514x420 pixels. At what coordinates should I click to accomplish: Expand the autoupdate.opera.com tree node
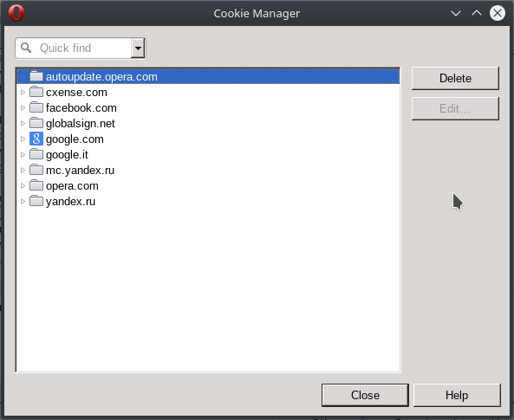point(23,77)
